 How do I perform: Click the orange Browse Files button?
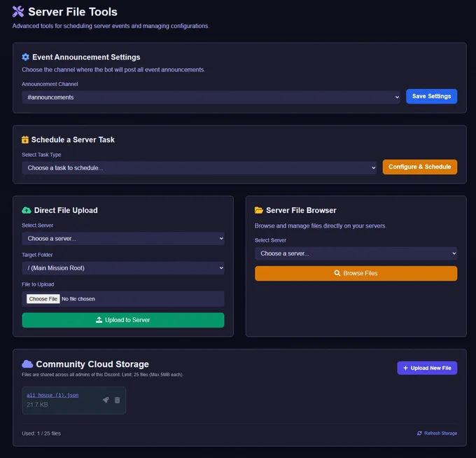pyautogui.click(x=356, y=273)
